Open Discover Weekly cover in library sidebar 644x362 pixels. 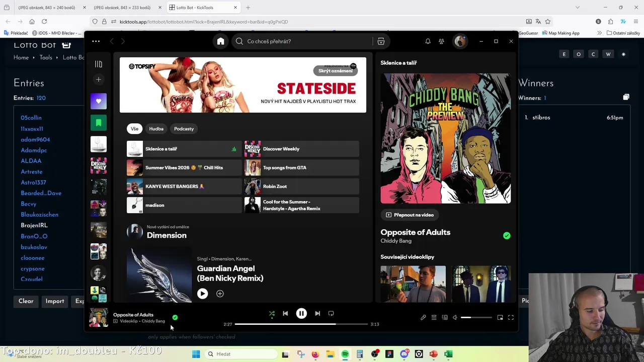point(99,165)
